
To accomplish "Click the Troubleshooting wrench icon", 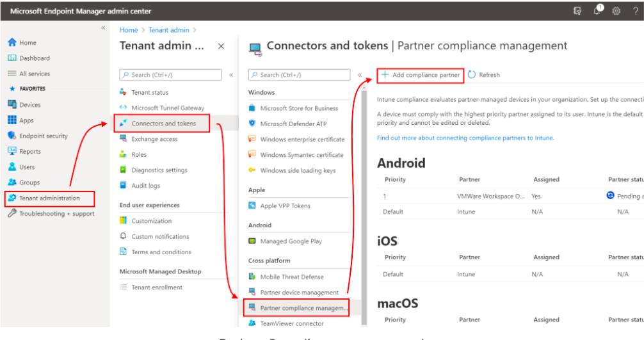I will [x=12, y=213].
